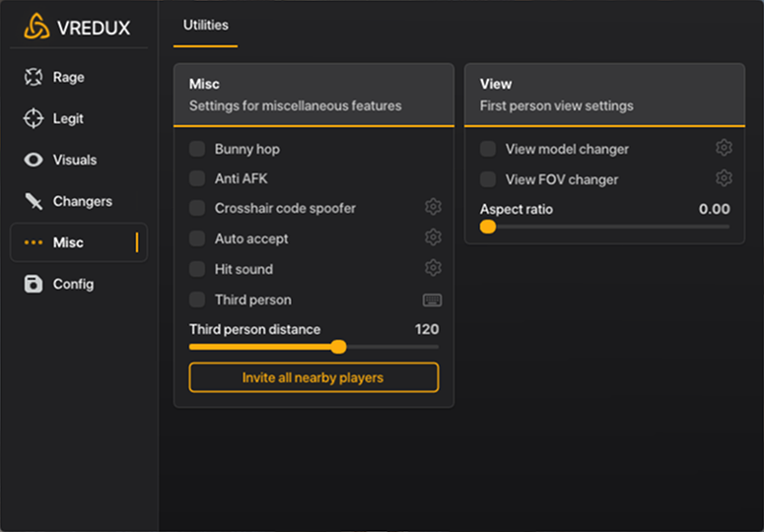
Task: Open the Visuals eye section
Action: pos(74,160)
